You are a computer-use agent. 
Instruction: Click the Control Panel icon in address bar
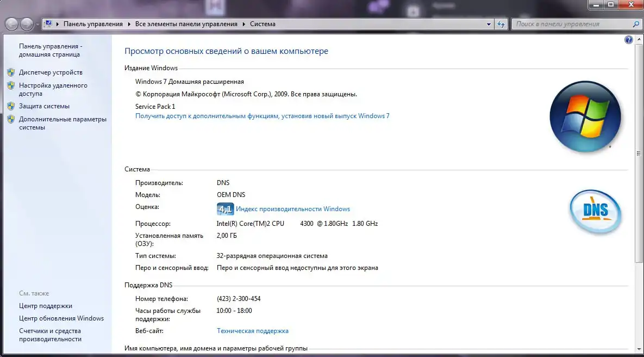point(48,24)
